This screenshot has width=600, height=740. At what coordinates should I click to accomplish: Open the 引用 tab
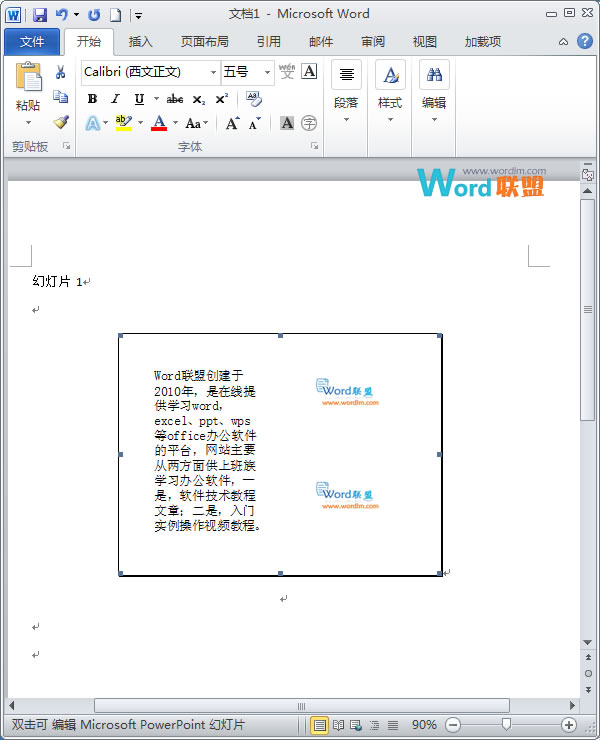[x=269, y=42]
